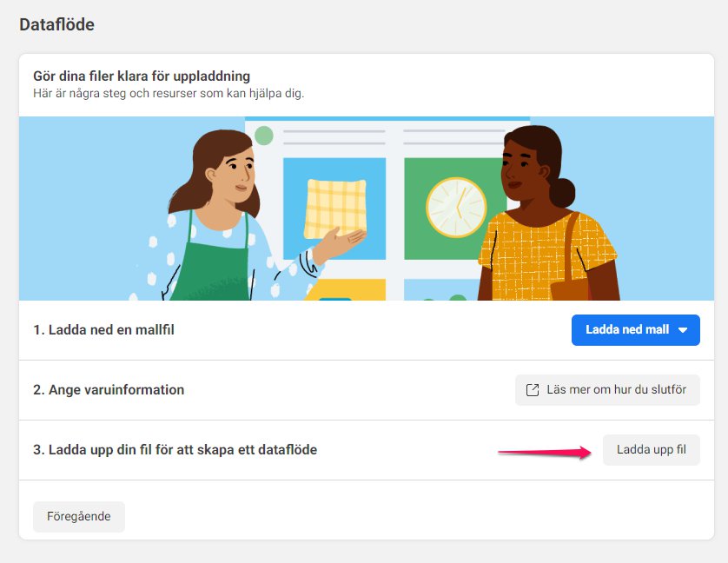This screenshot has height=563, width=728.
Task: Go back with the Föregående button
Action: (79, 517)
